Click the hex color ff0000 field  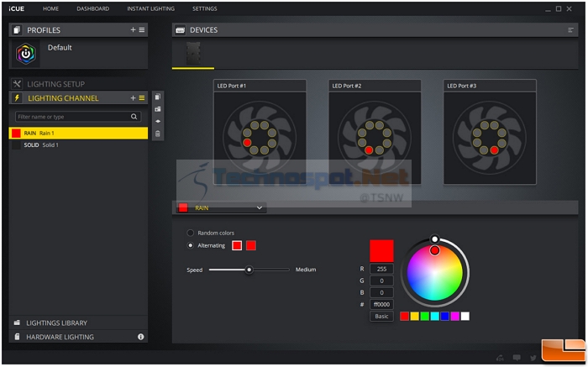pyautogui.click(x=381, y=304)
